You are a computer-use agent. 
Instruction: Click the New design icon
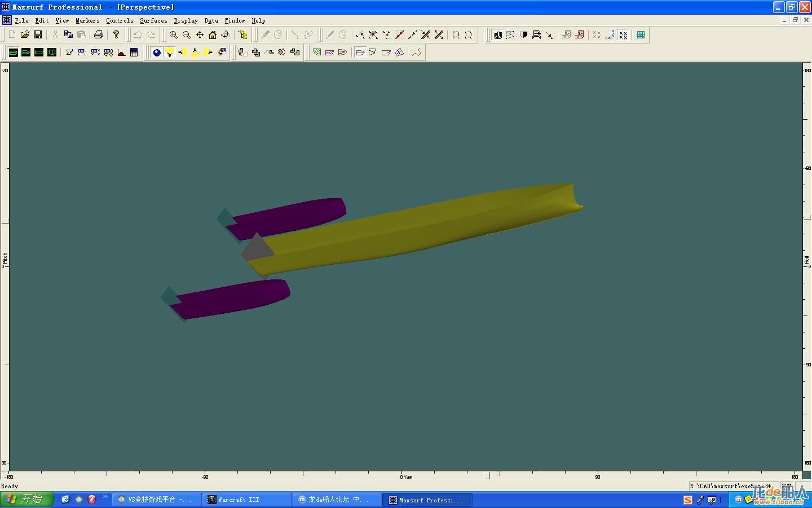point(12,34)
